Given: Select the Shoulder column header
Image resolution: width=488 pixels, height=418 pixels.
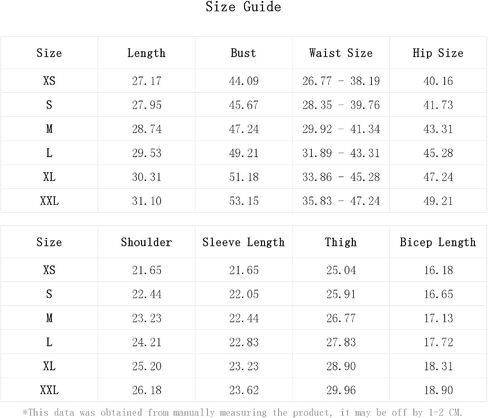Looking at the screenshot, I should (x=146, y=242).
